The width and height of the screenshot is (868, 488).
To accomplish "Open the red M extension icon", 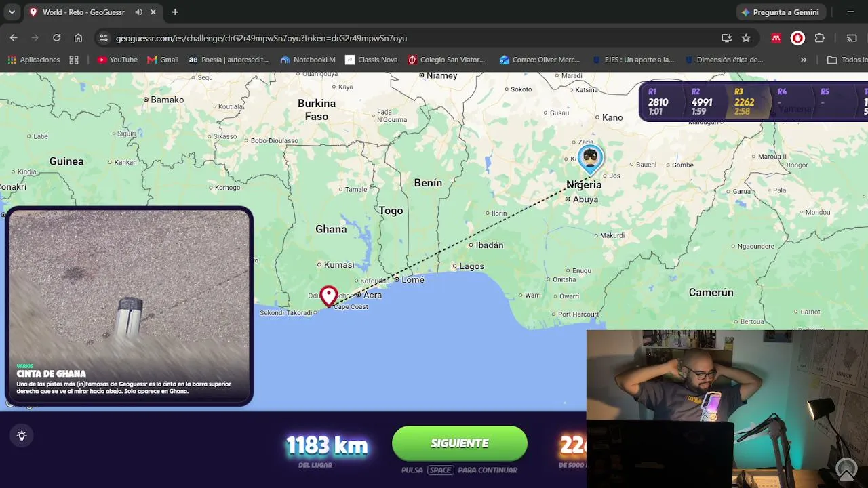I will tap(776, 38).
